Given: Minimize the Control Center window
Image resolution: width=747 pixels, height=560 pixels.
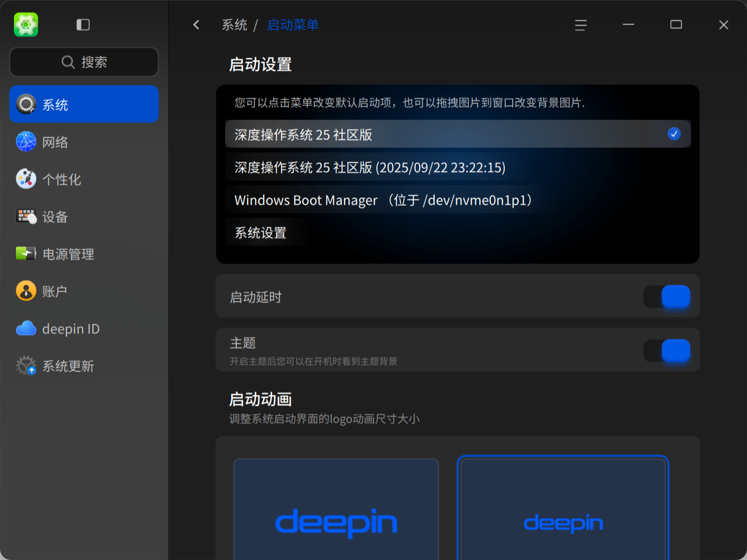Looking at the screenshot, I should [629, 25].
